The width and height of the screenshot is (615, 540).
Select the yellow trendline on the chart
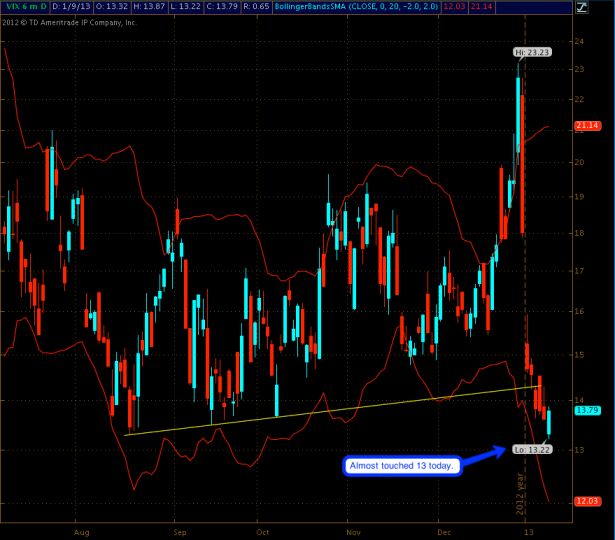pos(300,411)
